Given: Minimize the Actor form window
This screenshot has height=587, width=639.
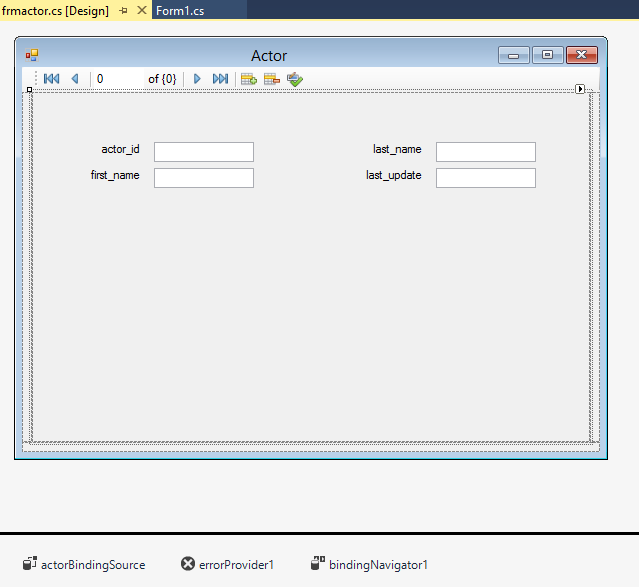Looking at the screenshot, I should point(513,55).
